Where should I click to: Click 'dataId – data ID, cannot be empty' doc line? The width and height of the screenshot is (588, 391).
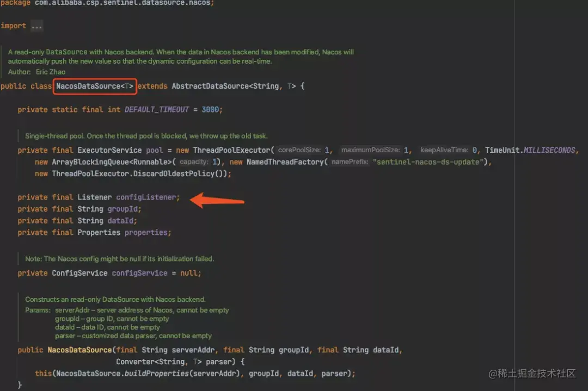point(107,327)
